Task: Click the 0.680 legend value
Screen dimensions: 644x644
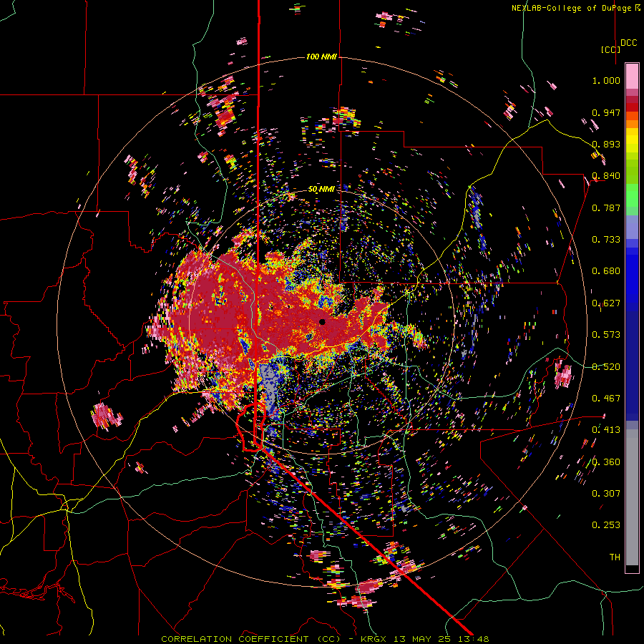Action: click(606, 271)
